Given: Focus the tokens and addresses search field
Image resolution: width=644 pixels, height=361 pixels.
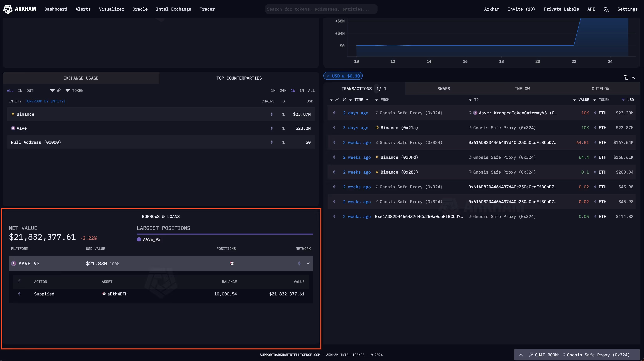Looking at the screenshot, I should (x=321, y=9).
